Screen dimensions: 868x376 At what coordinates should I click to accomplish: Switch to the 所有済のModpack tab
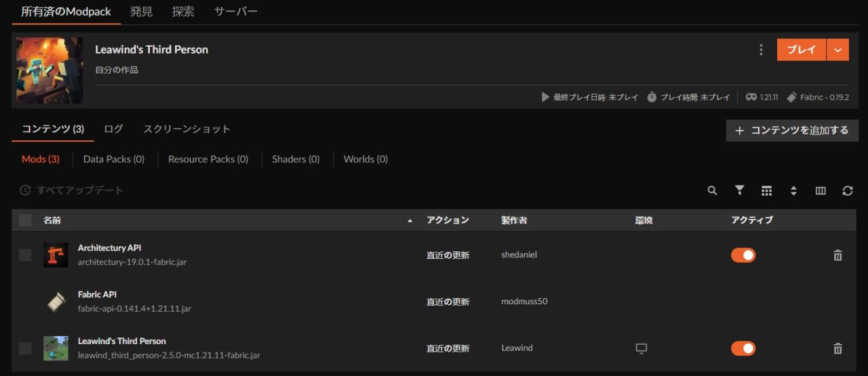(x=66, y=12)
